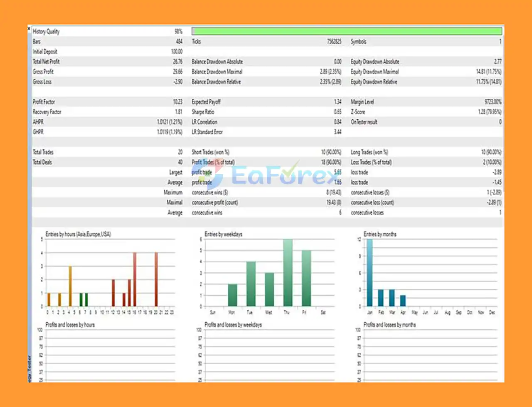This screenshot has width=532, height=407.
Task: Click the green History Quality progress bar
Action: [346, 31]
